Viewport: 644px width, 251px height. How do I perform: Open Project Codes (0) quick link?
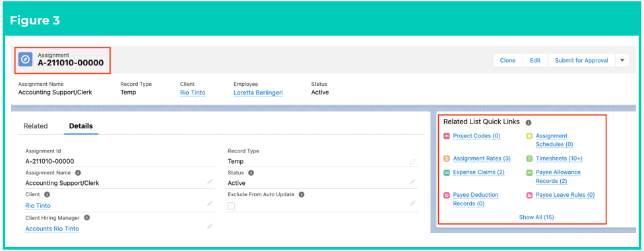[477, 136]
